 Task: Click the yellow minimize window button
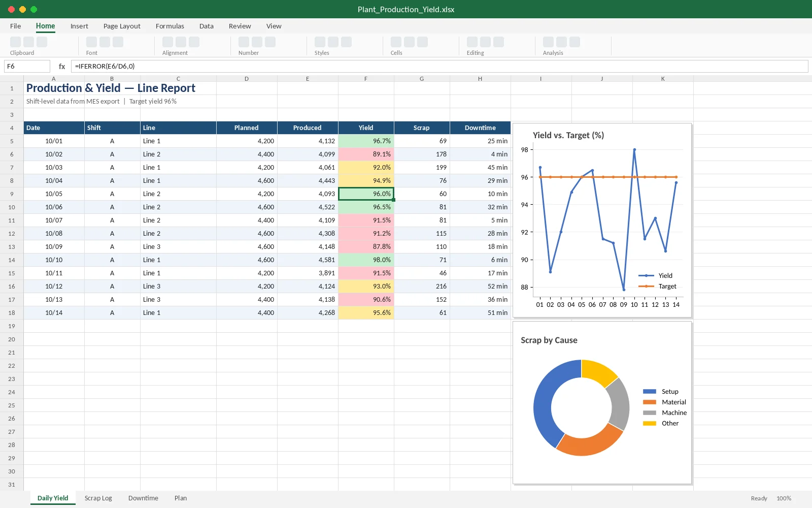coord(22,9)
